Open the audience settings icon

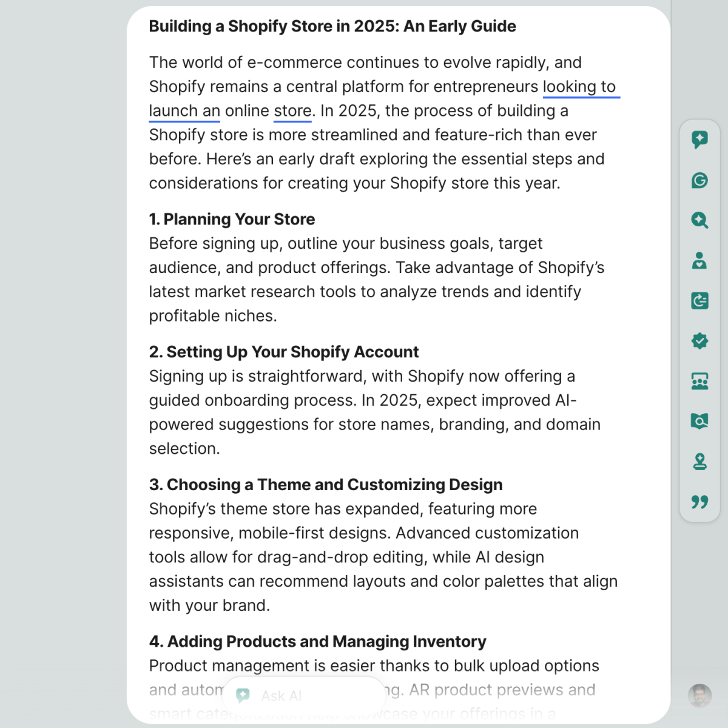(x=700, y=381)
